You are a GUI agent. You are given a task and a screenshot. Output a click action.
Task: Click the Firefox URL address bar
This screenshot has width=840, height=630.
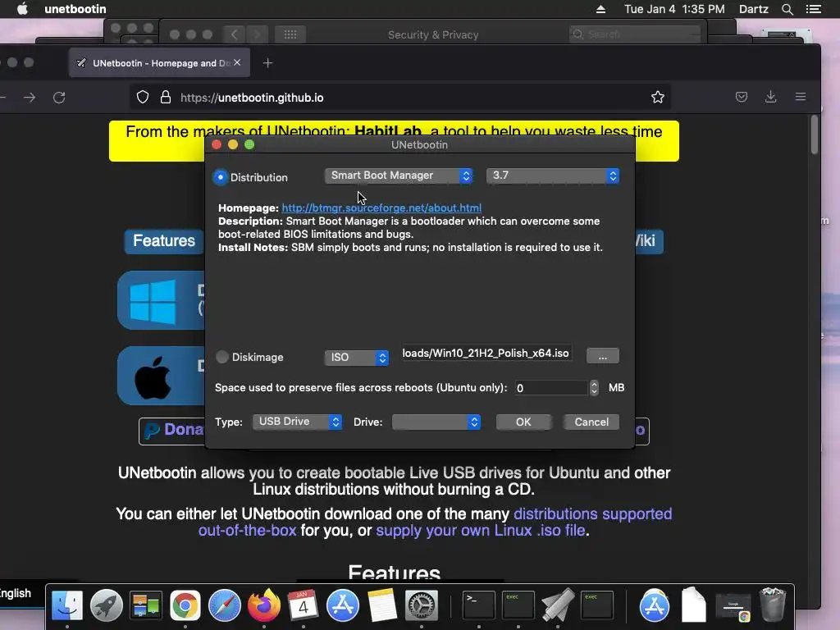tap(399, 98)
